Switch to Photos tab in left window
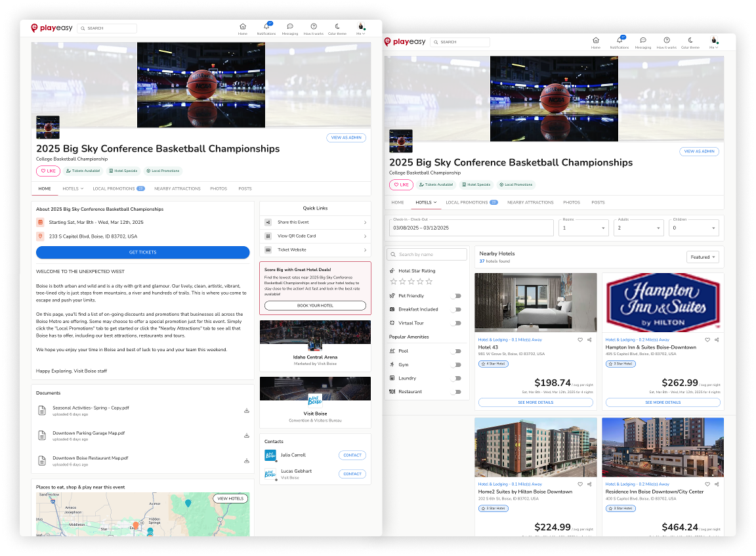The image size is (756, 556). pos(219,188)
